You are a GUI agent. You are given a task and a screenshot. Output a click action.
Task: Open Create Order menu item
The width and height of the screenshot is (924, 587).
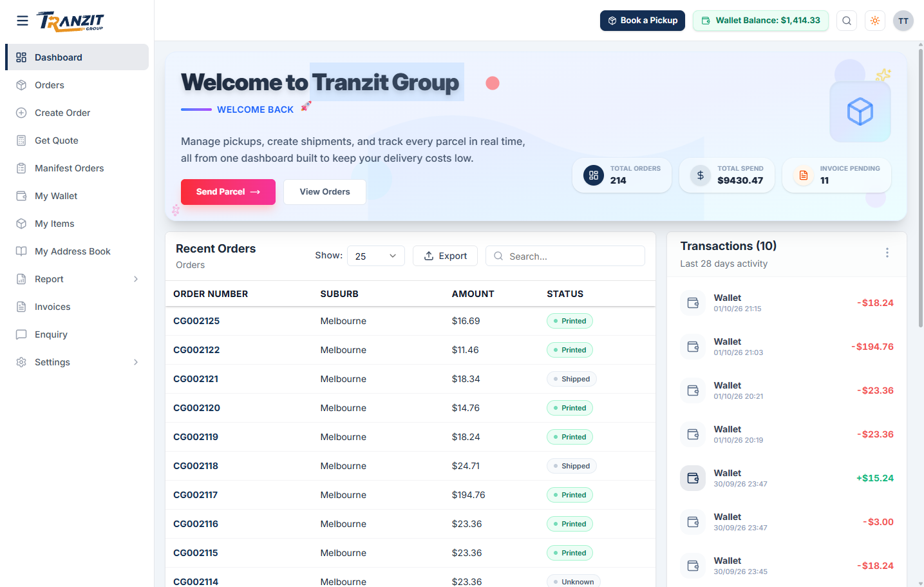tap(77, 113)
